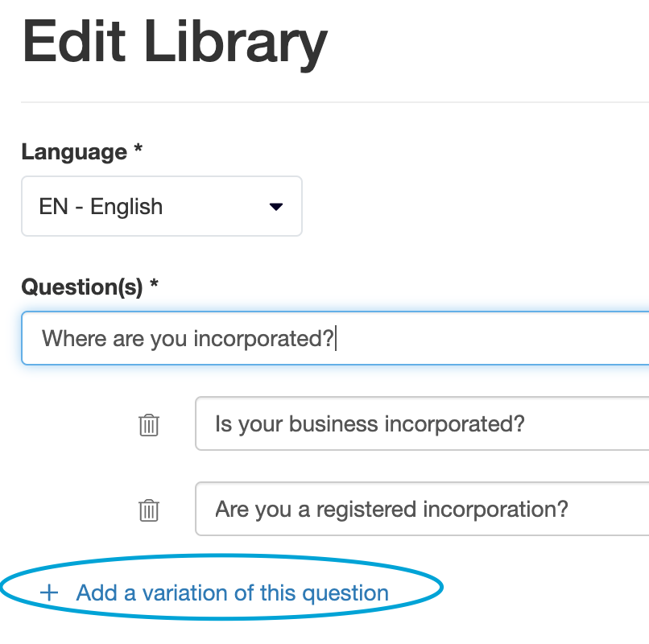Image resolution: width=649 pixels, height=644 pixels.
Task: Click the plus icon to add variation
Action: [49, 592]
